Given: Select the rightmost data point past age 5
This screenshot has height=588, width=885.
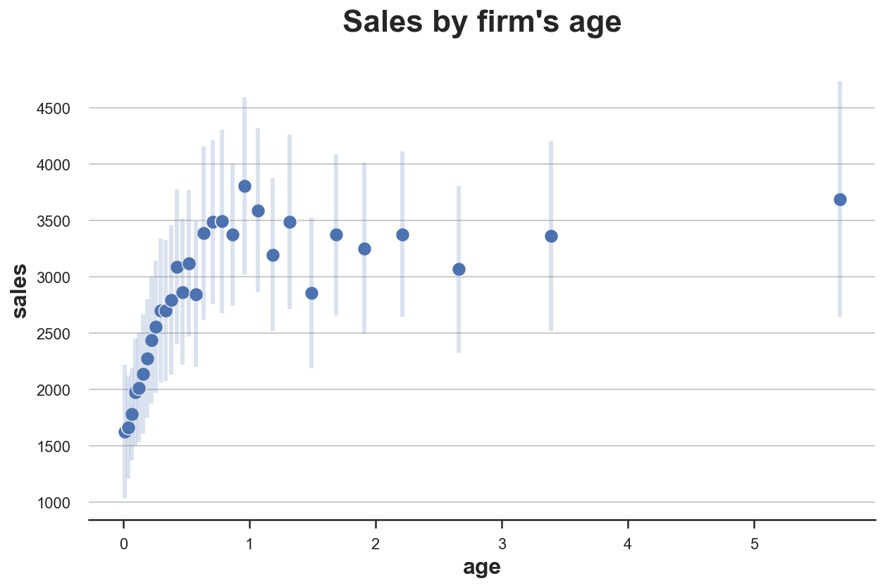Looking at the screenshot, I should 840,199.
